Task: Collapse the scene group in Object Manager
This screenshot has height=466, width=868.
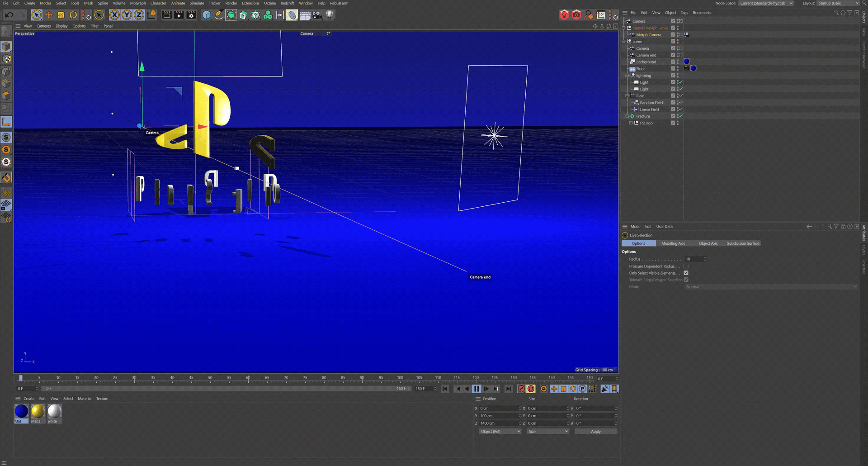Action: (623, 42)
